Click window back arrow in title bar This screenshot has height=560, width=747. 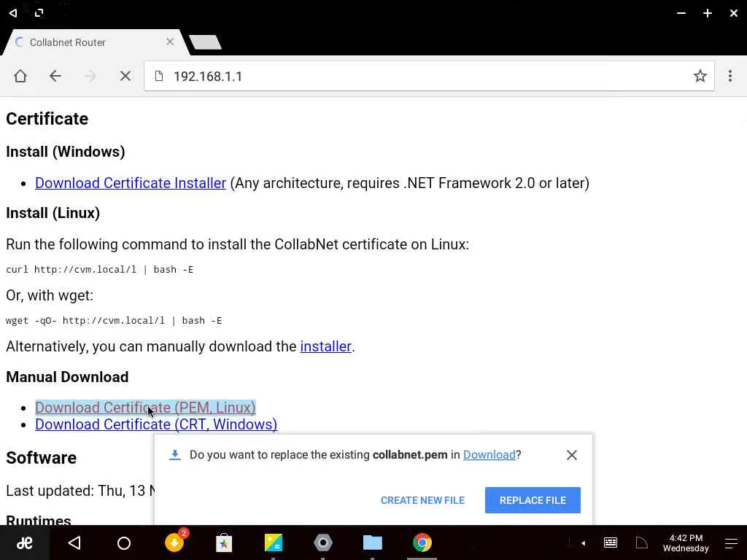tap(13, 13)
